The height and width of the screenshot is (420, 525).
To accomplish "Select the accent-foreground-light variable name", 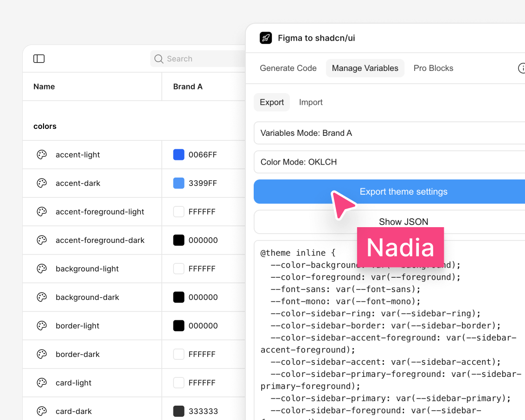I will [100, 211].
